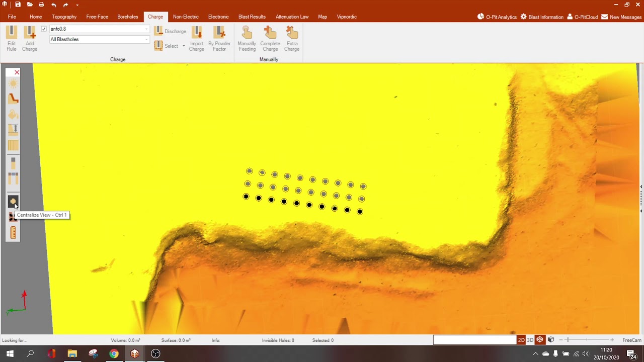Click the terrain profile icon in side toolbar
This screenshot has width=644, height=362.
[x=13, y=99]
